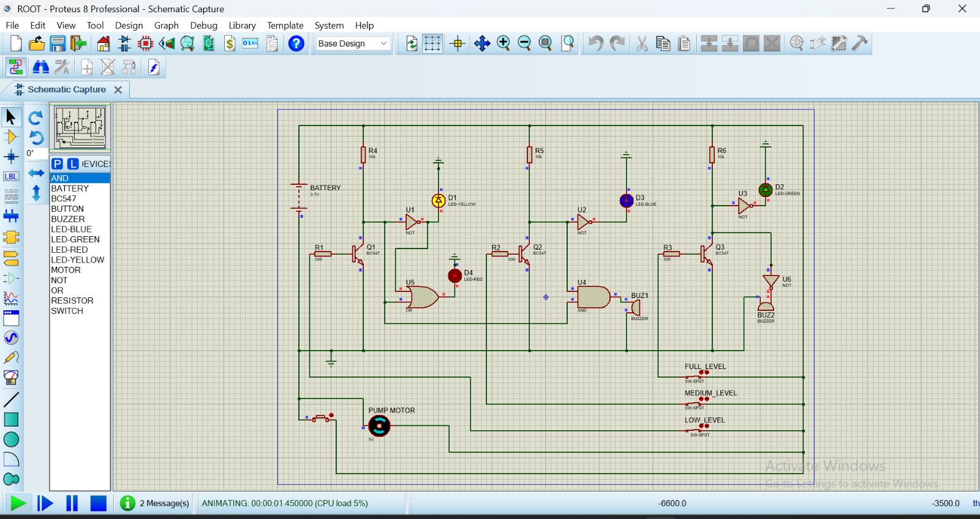Open the Decompose hammer tool
The width and height of the screenshot is (980, 519).
(x=860, y=43)
